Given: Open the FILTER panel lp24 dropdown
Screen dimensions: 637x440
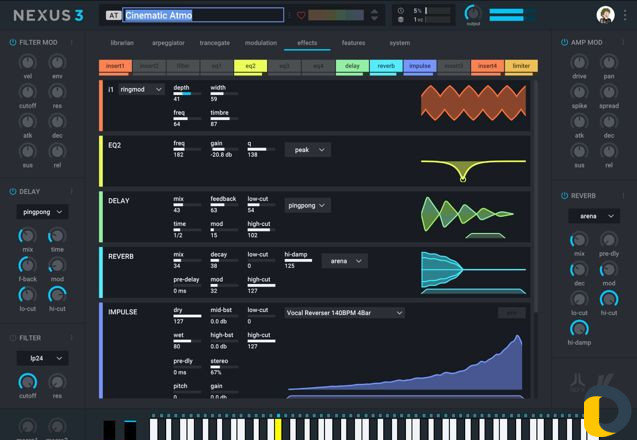Looking at the screenshot, I should tap(42, 358).
